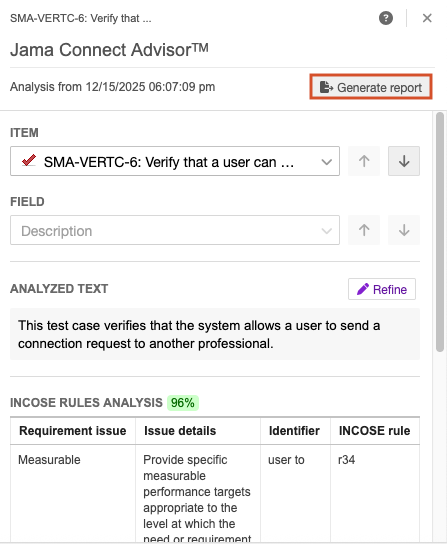Screen dimensions: 447x544
Task: Click the Refine button
Action: click(x=382, y=289)
